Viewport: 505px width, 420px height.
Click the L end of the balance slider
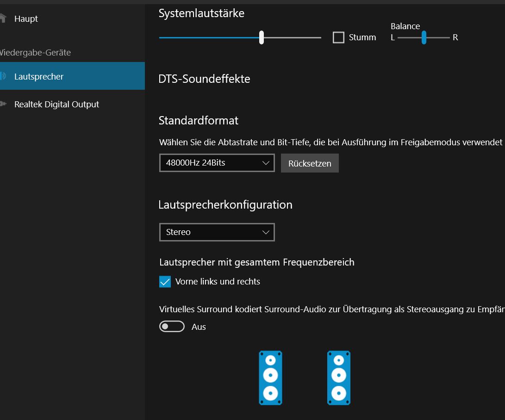click(393, 37)
